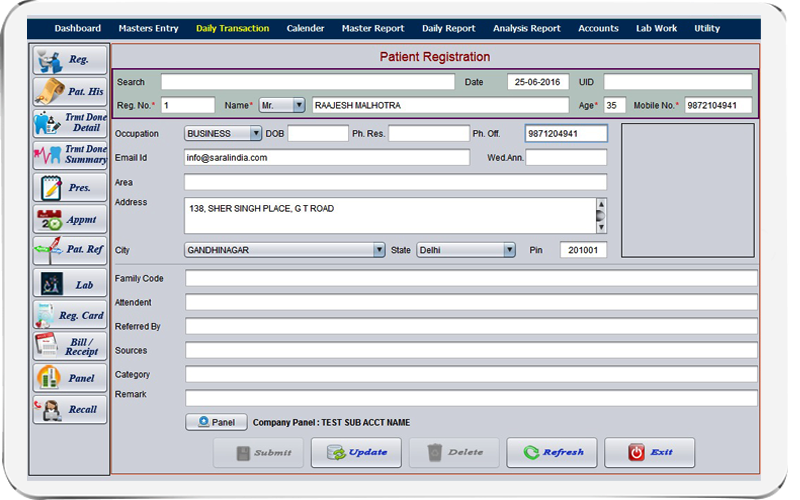This screenshot has width=800, height=500.
Task: Open the Pres. prescription section
Action: (70, 187)
